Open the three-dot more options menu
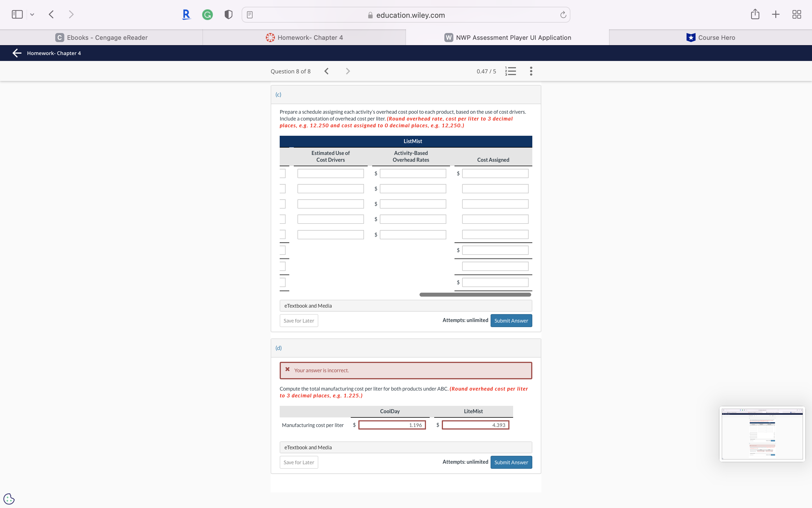This screenshot has height=508, width=812. 531,71
